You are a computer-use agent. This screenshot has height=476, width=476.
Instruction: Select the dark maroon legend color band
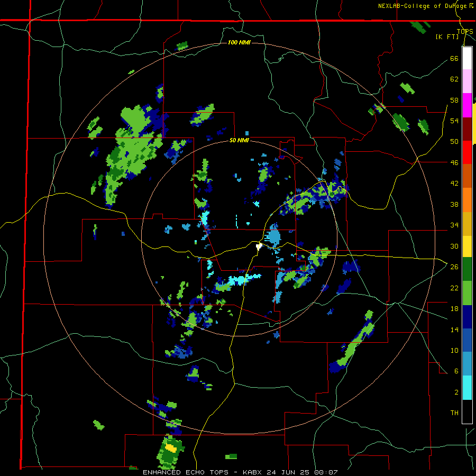pos(467,129)
